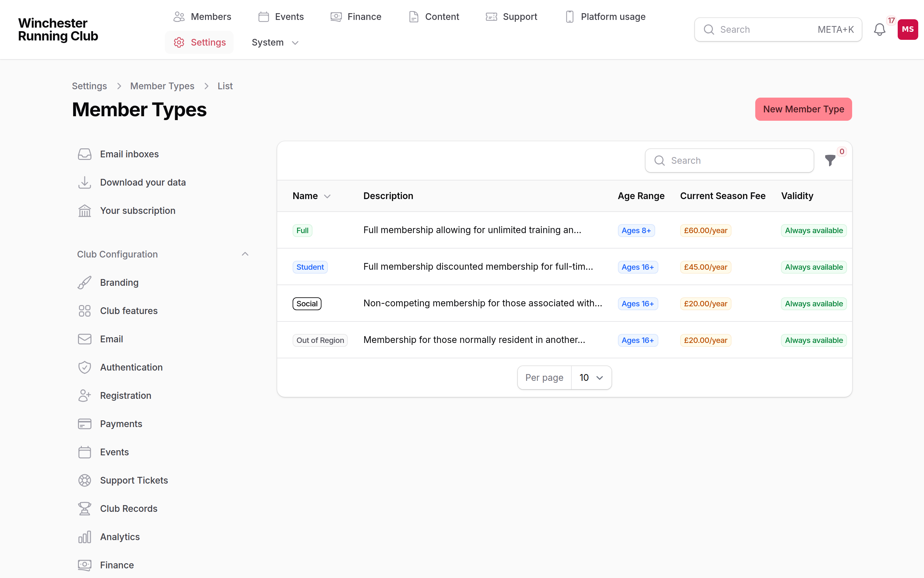Viewport: 924px width, 578px height.
Task: Click the Your subscription bank icon
Action: 85,211
